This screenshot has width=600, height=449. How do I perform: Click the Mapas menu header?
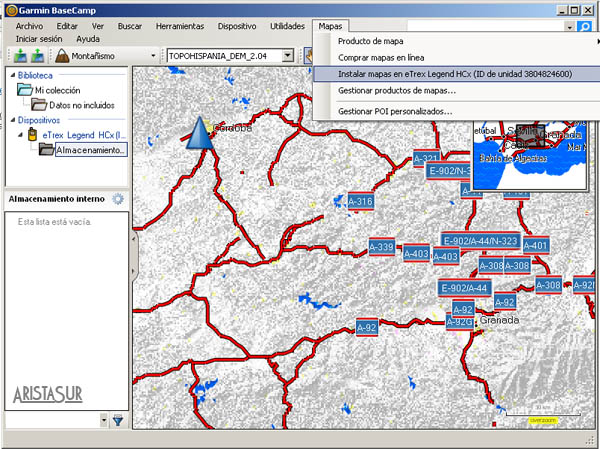pos(330,26)
